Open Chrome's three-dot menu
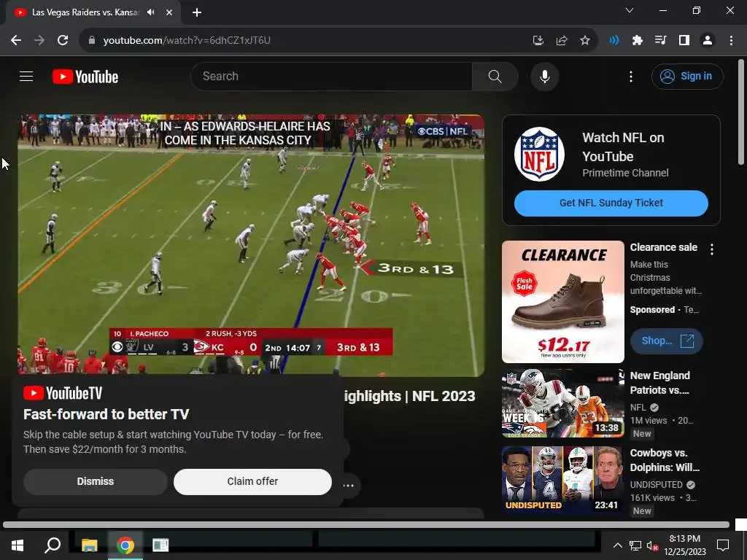747x560 pixels. (731, 41)
